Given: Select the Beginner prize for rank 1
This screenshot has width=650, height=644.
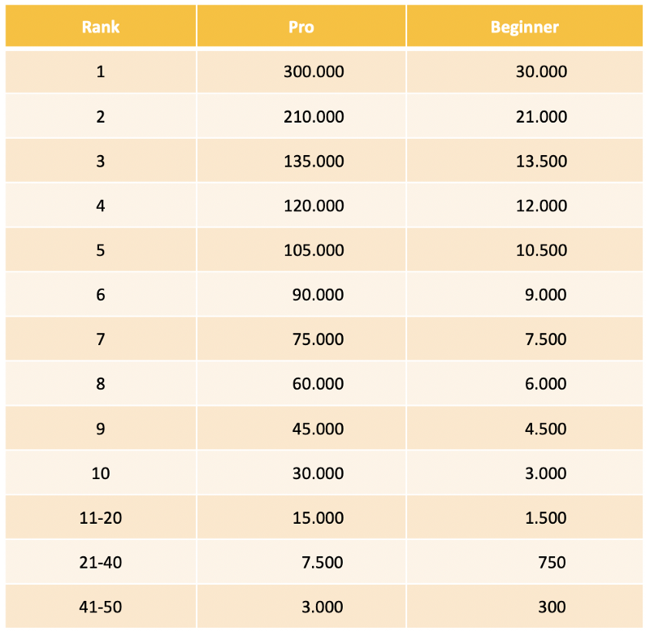Looking at the screenshot, I should tap(541, 71).
